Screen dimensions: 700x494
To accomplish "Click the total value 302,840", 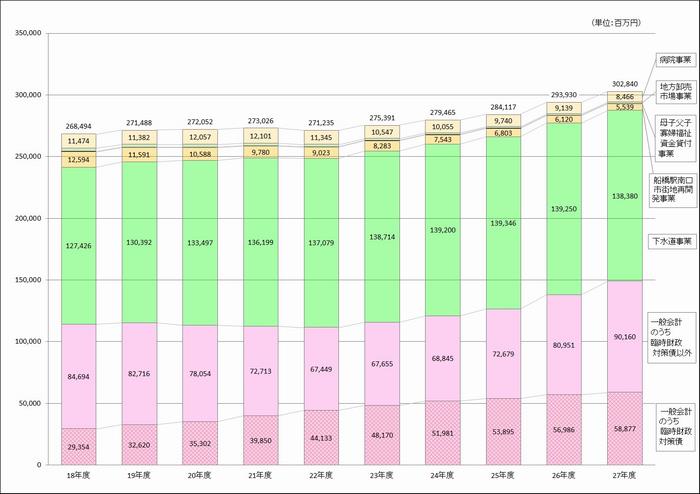I will [x=625, y=84].
